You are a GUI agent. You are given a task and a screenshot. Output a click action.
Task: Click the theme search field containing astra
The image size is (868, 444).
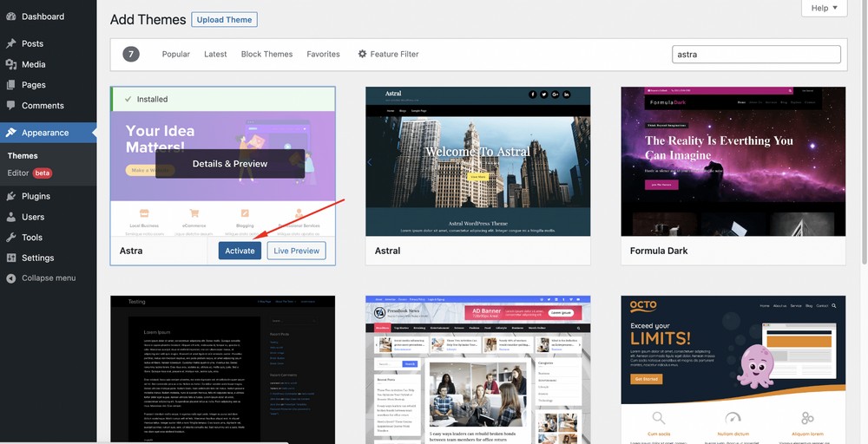[756, 54]
